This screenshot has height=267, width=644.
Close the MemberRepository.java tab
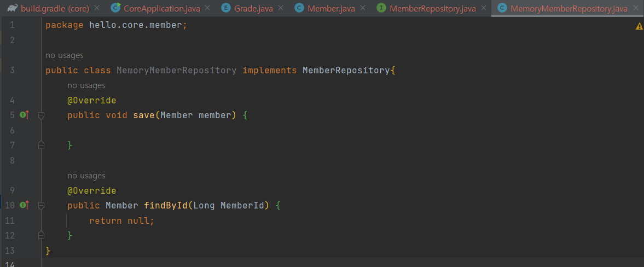click(x=484, y=8)
